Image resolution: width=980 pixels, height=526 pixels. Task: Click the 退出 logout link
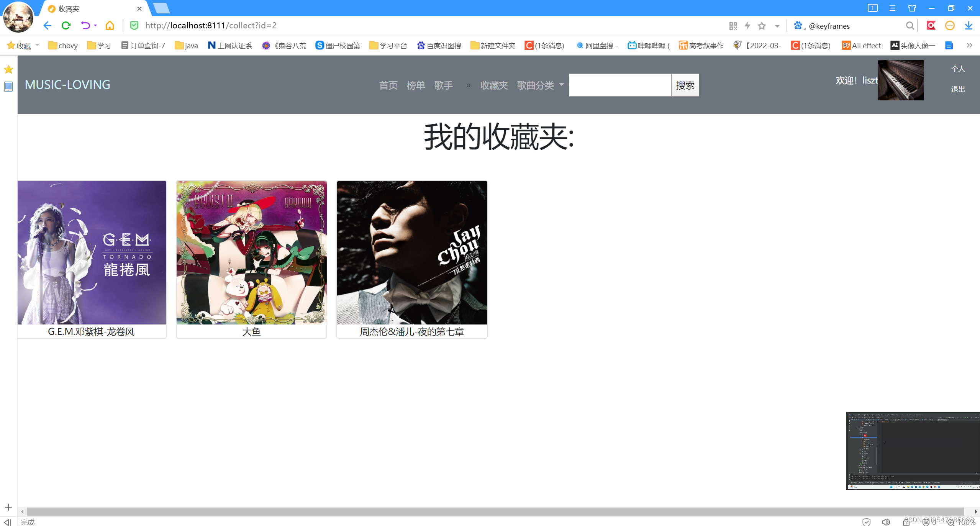[x=958, y=89]
